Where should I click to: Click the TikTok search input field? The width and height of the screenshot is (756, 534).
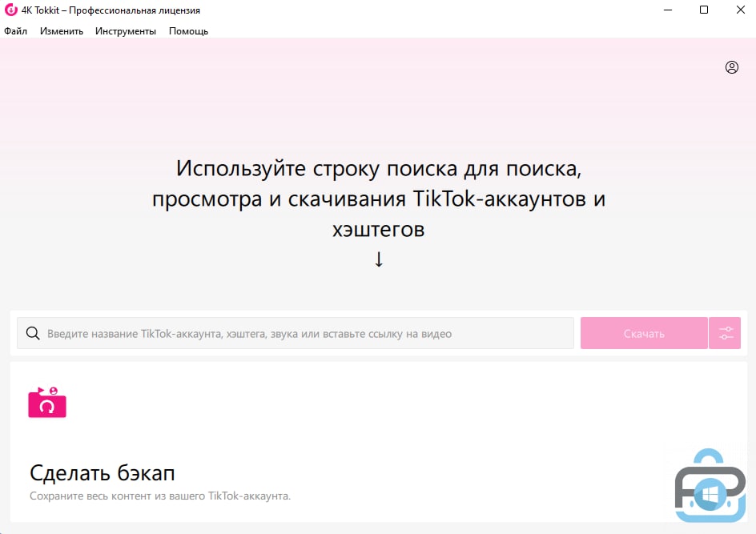click(x=295, y=333)
